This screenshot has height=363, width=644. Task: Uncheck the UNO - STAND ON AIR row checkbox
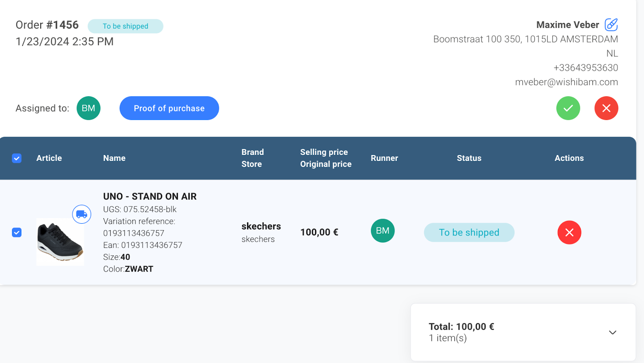tap(17, 233)
